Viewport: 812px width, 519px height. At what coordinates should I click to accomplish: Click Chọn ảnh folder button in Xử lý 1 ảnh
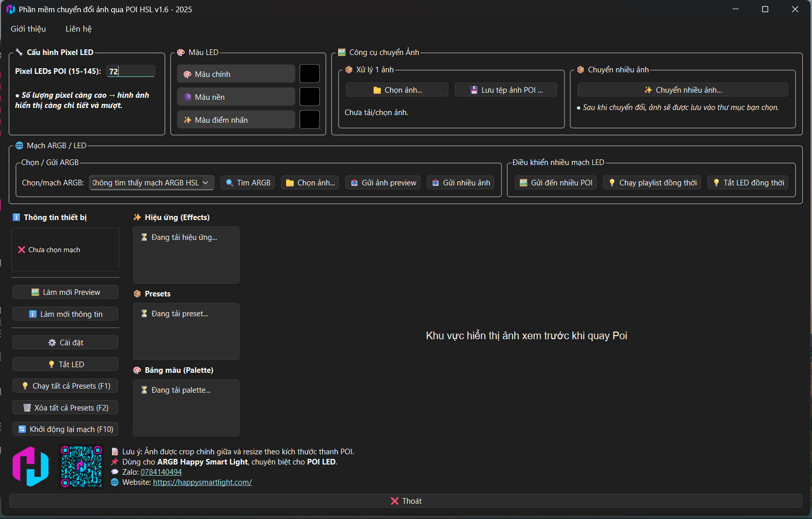point(397,90)
